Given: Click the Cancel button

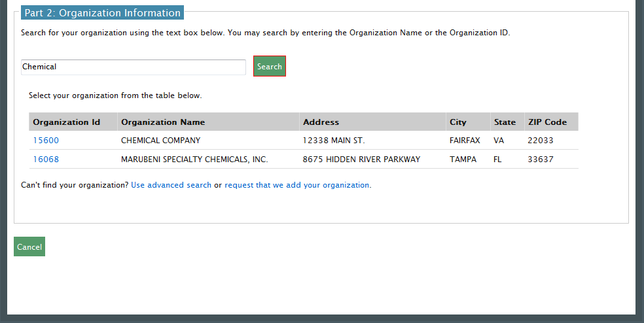Looking at the screenshot, I should coord(29,246).
